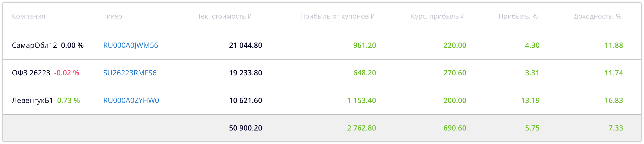Select the ЛевенгукБ1 company name

[32, 100]
